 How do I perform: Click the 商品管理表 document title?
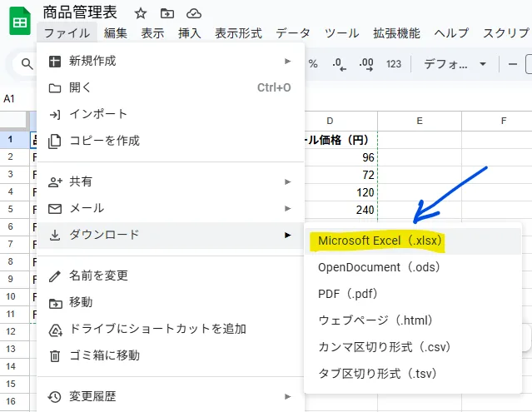(80, 12)
